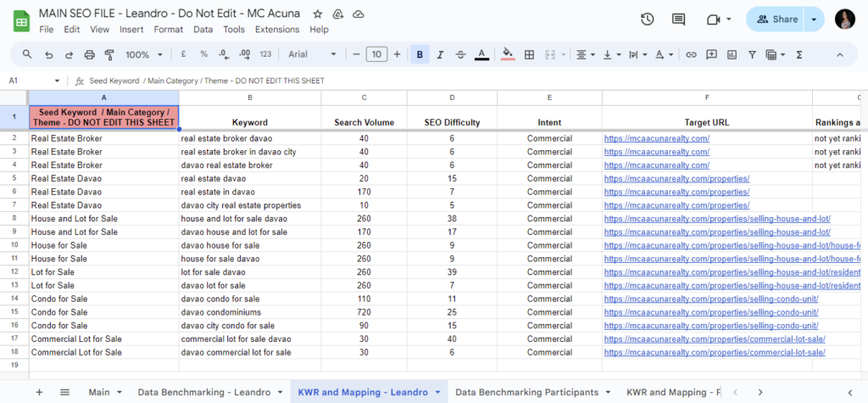The height and width of the screenshot is (403, 868).
Task: Open the Extensions menu
Action: (277, 30)
